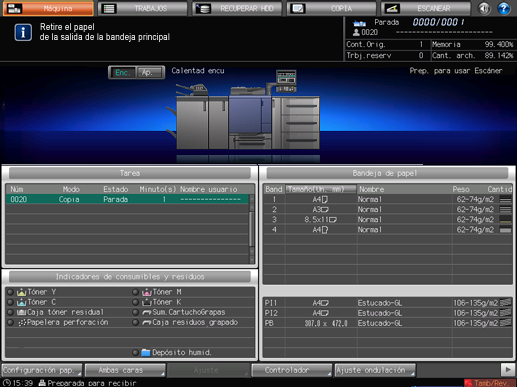This screenshot has width=517, height=387.
Task: Click the Tamaño(Un.:mm) column header
Action: 321,189
